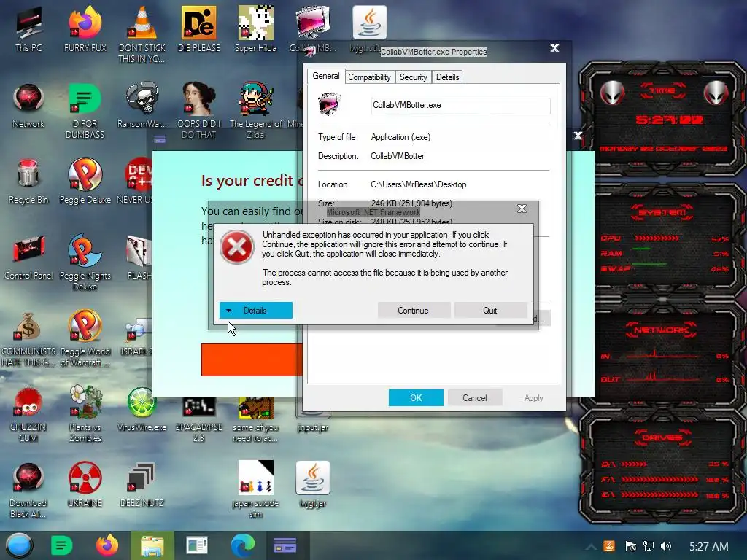Select the D FOR DUMBASS icon
747x560 pixels.
85,111
